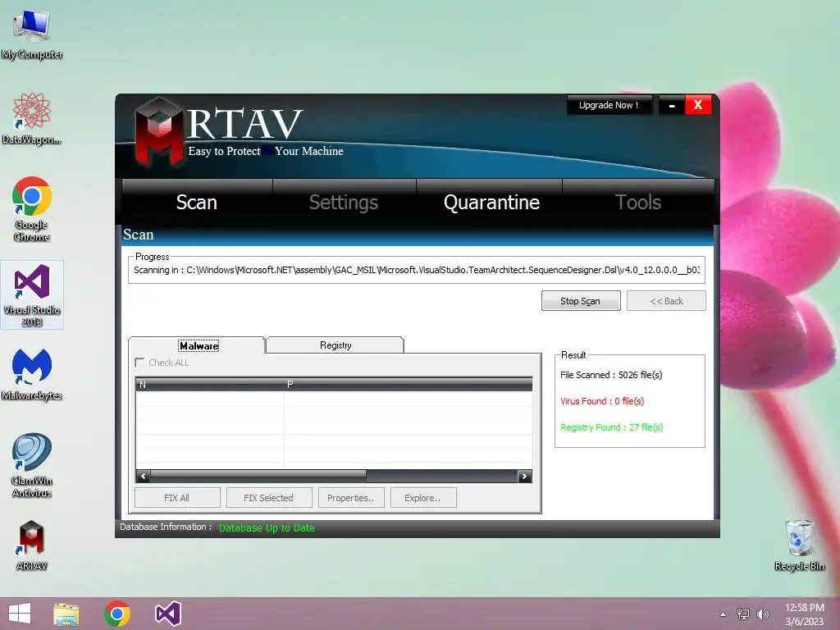Click the horizontal scrollbar thumb in results list
Viewport: 840px width, 630px height.
coord(258,475)
